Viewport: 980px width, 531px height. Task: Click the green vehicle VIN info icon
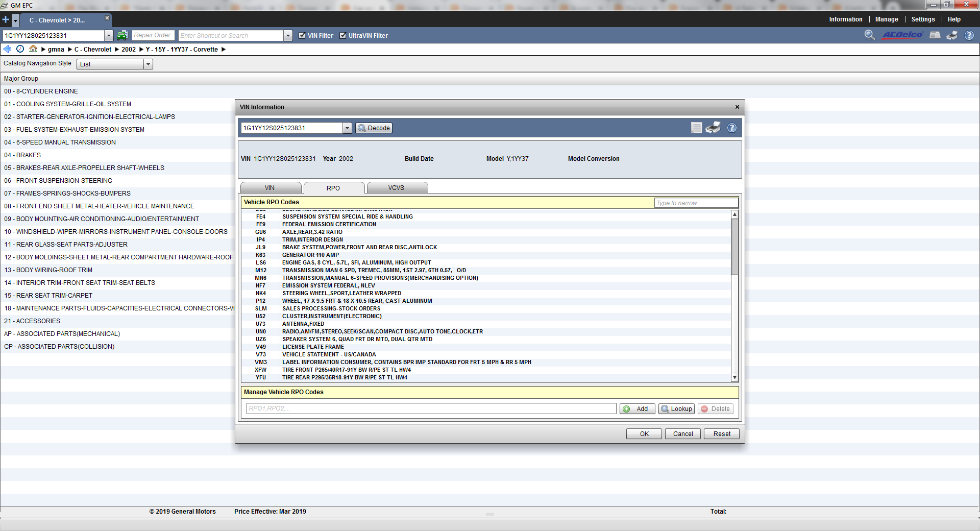point(122,35)
